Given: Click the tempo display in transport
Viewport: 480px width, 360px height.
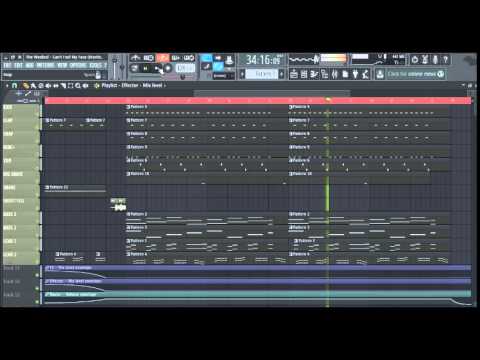Looking at the screenshot, I should point(185,68).
